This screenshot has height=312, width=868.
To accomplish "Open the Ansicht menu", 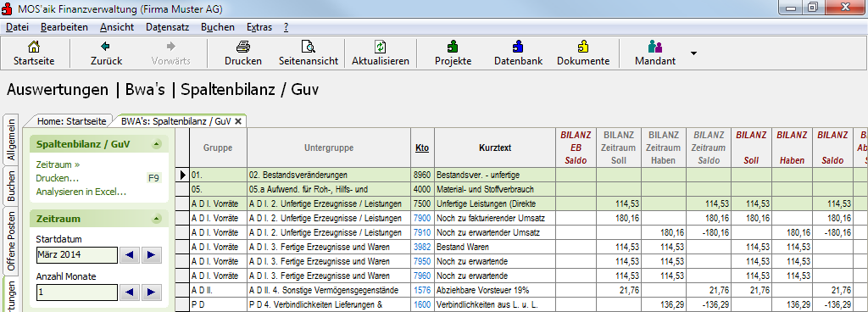I will click(117, 27).
